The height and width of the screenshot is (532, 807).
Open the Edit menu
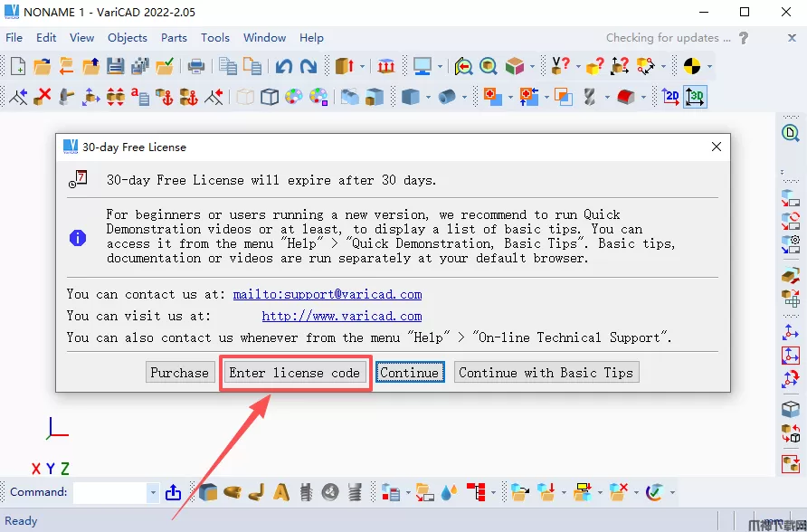click(x=46, y=38)
